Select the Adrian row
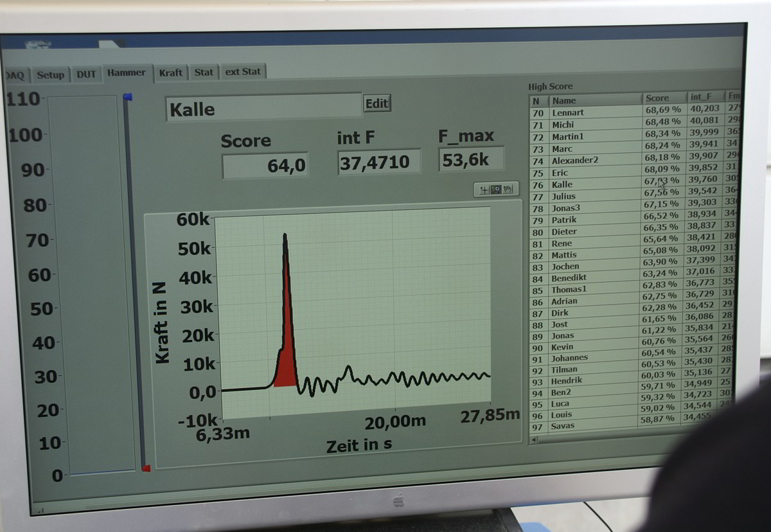 (x=564, y=301)
